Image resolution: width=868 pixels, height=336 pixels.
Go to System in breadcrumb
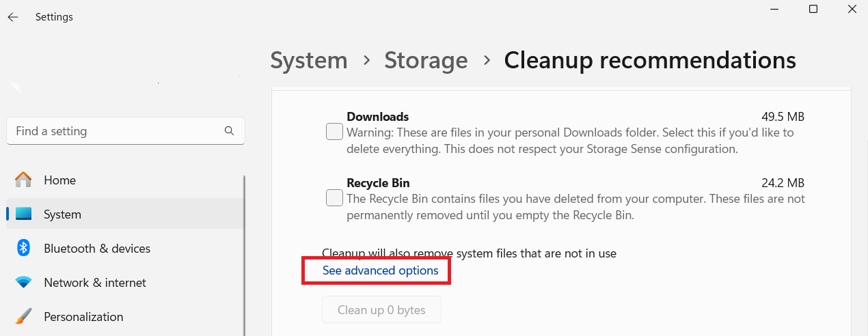tap(309, 60)
